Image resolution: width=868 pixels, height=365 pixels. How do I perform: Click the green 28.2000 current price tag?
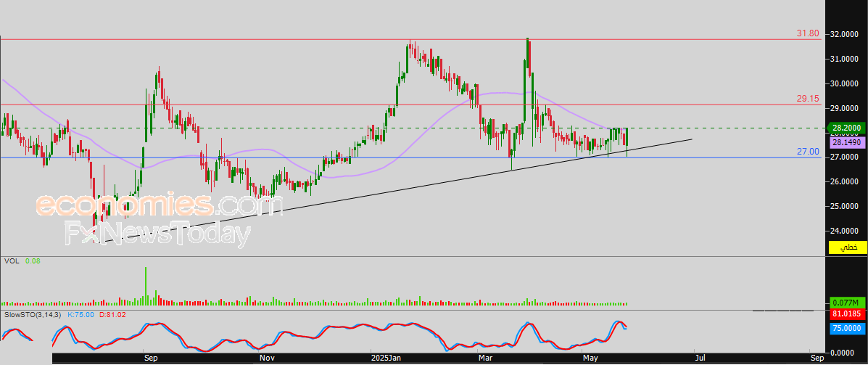848,128
